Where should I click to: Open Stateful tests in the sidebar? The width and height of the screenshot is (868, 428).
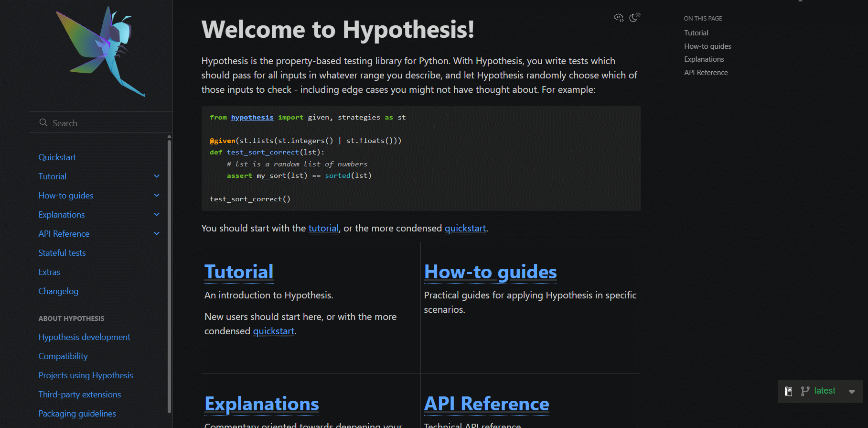pos(62,253)
